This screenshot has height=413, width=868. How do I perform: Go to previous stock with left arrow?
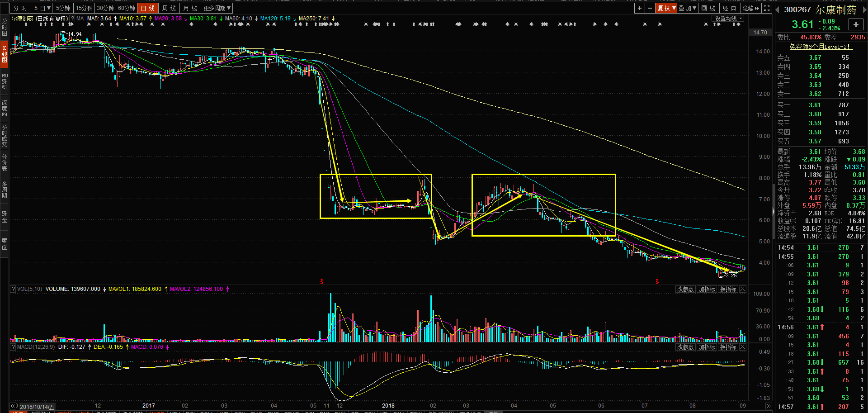777,10
